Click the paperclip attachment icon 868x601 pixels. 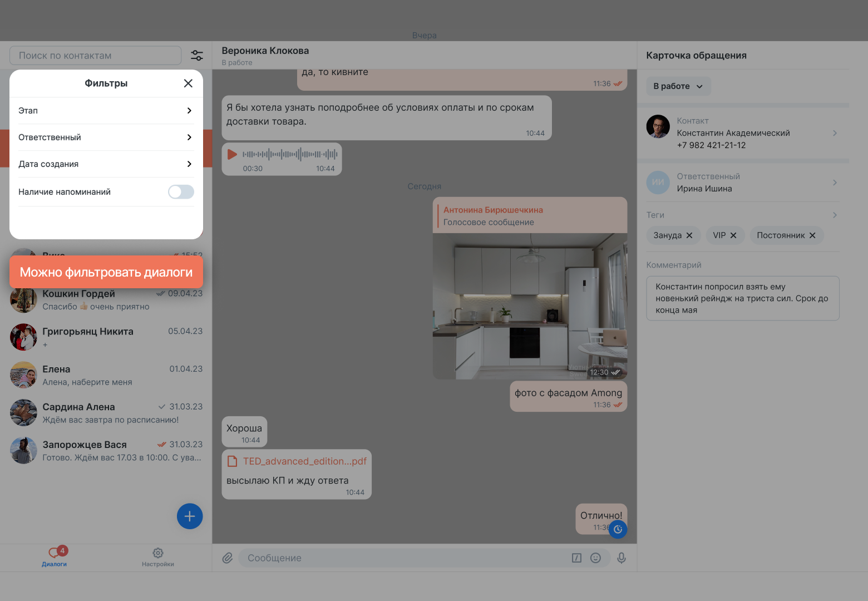tap(227, 558)
